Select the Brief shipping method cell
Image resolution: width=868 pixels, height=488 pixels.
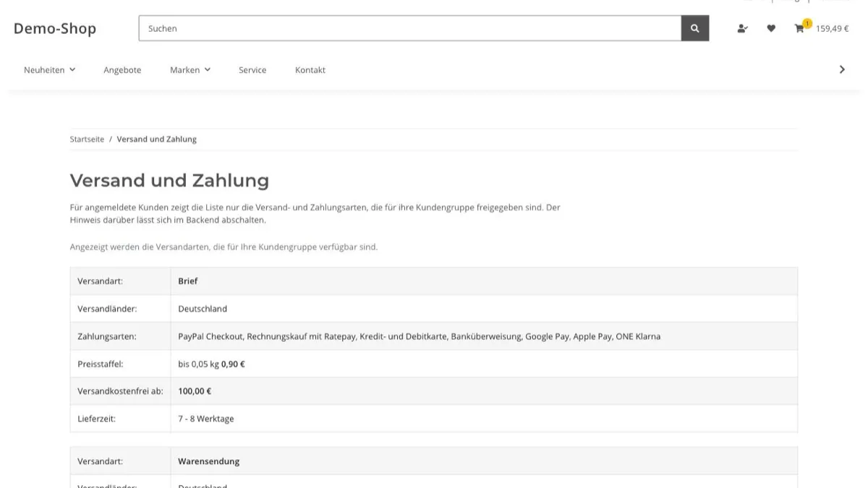484,281
